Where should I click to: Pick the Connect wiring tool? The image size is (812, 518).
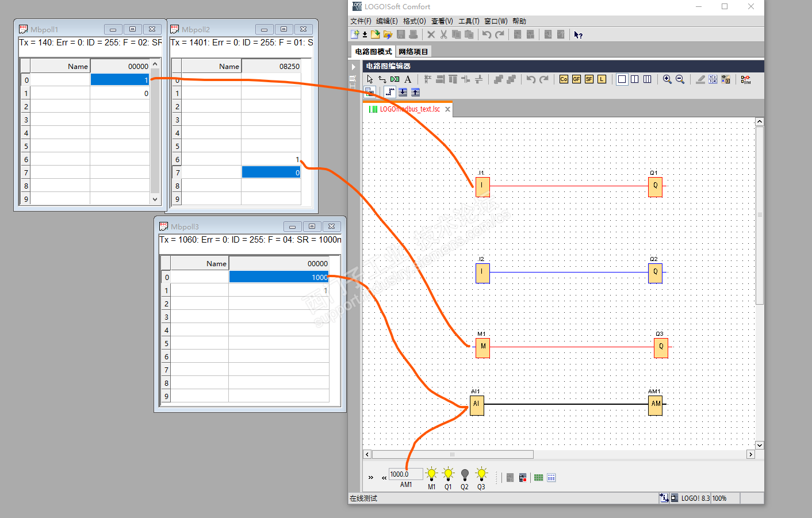click(x=382, y=79)
